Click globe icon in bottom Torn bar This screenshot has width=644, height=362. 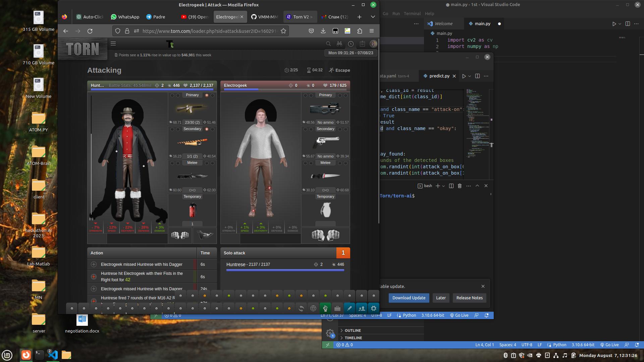[x=313, y=308]
